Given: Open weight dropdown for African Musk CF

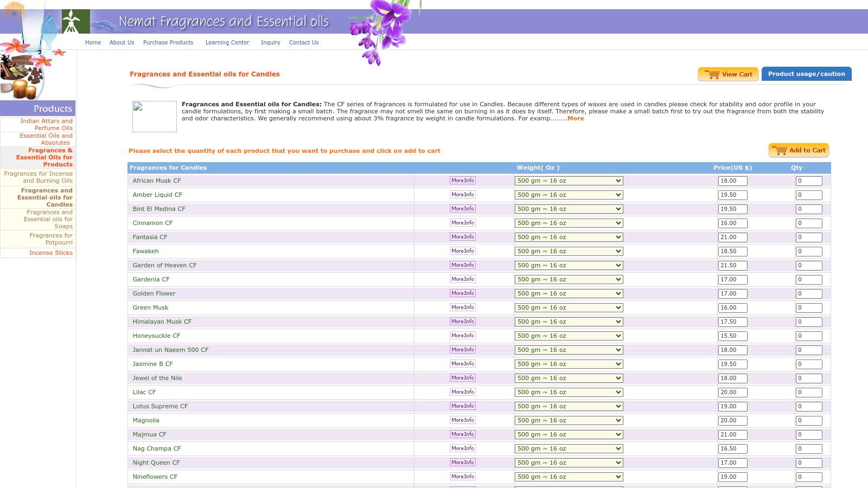Looking at the screenshot, I should pyautogui.click(x=569, y=181).
